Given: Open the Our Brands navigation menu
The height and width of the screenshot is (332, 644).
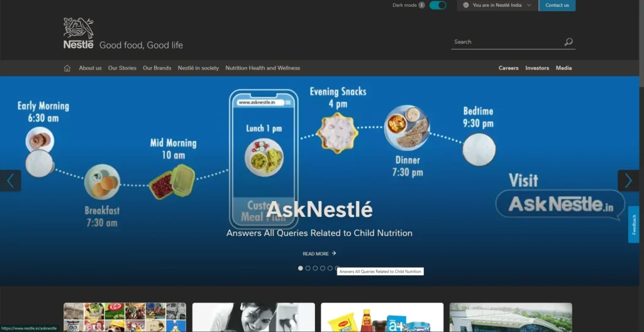Looking at the screenshot, I should (157, 68).
